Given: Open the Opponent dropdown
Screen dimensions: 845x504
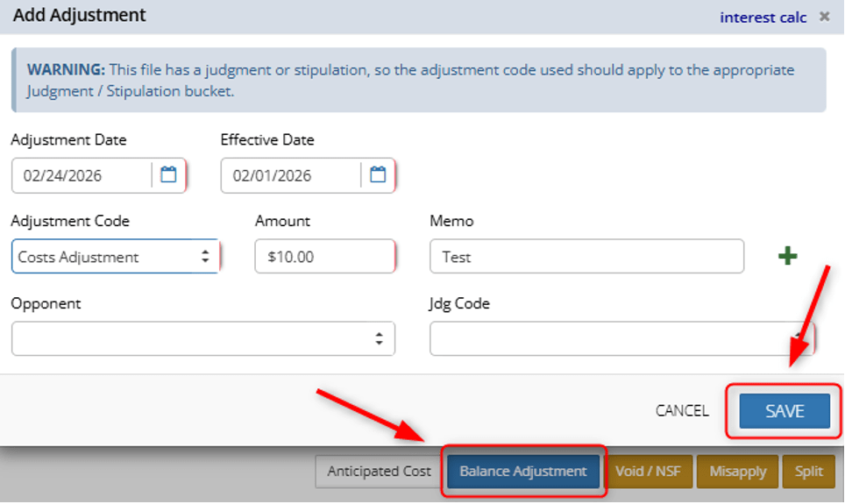Looking at the screenshot, I should tap(203, 339).
